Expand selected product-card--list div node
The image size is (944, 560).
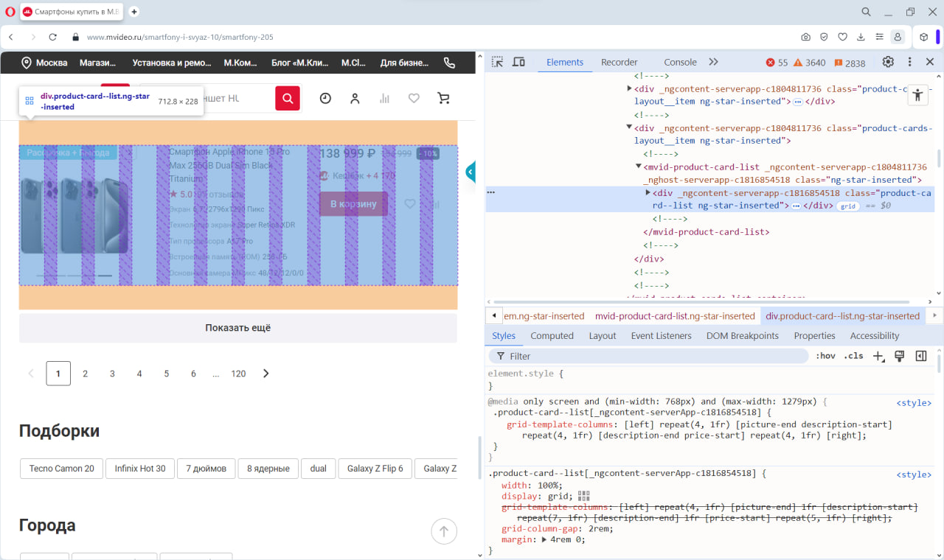[x=648, y=193]
